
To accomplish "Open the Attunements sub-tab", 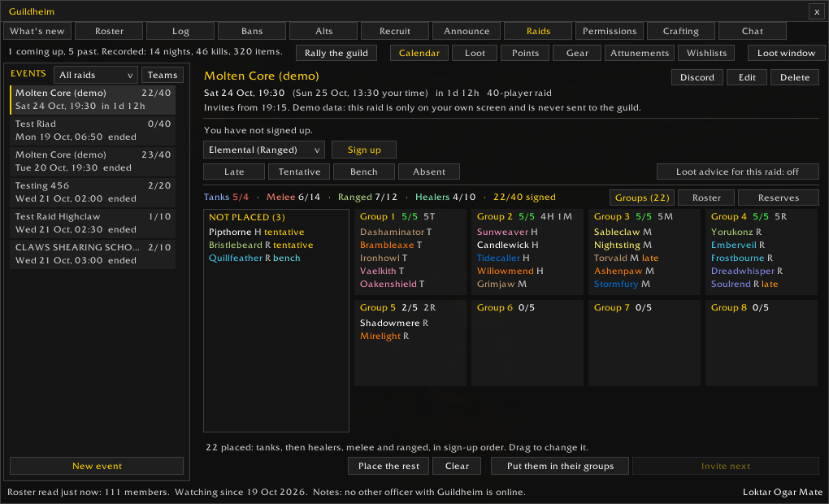I will click(x=640, y=53).
